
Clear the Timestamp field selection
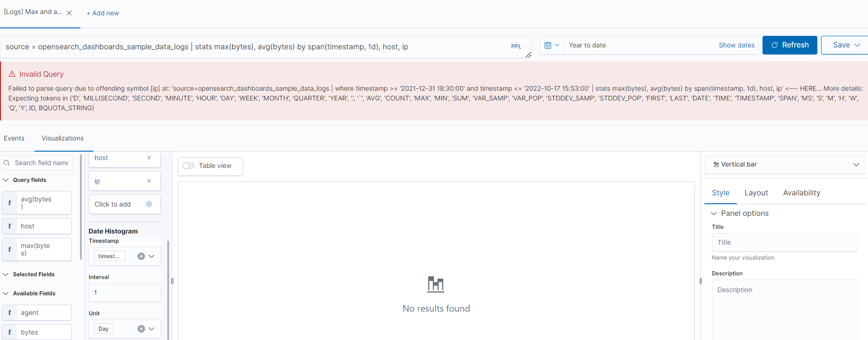click(141, 256)
